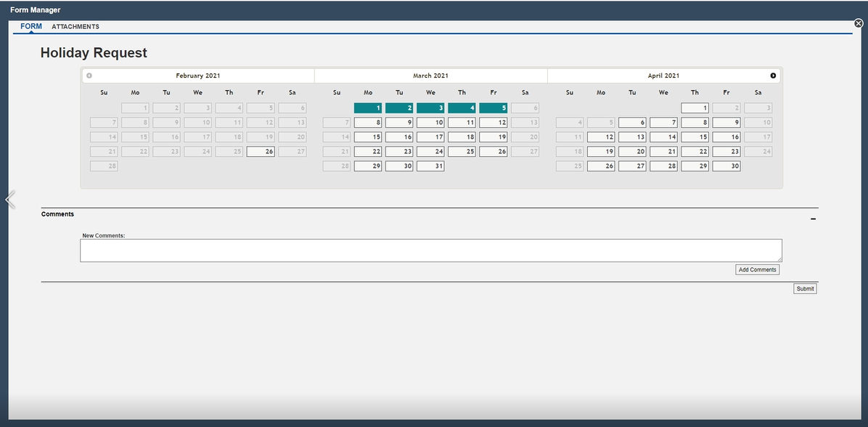Deselect March 1 in the calendar
Image resolution: width=868 pixels, height=427 pixels.
[367, 108]
